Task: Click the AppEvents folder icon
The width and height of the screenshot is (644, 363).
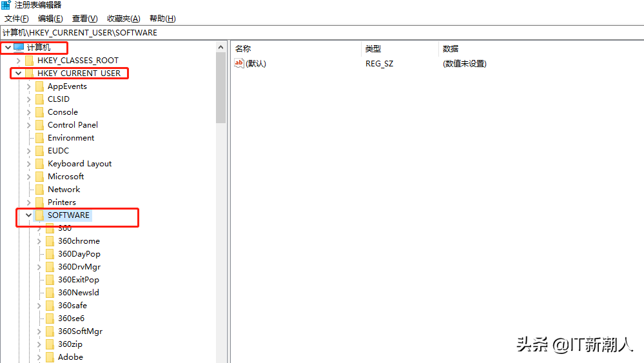Action: click(39, 86)
